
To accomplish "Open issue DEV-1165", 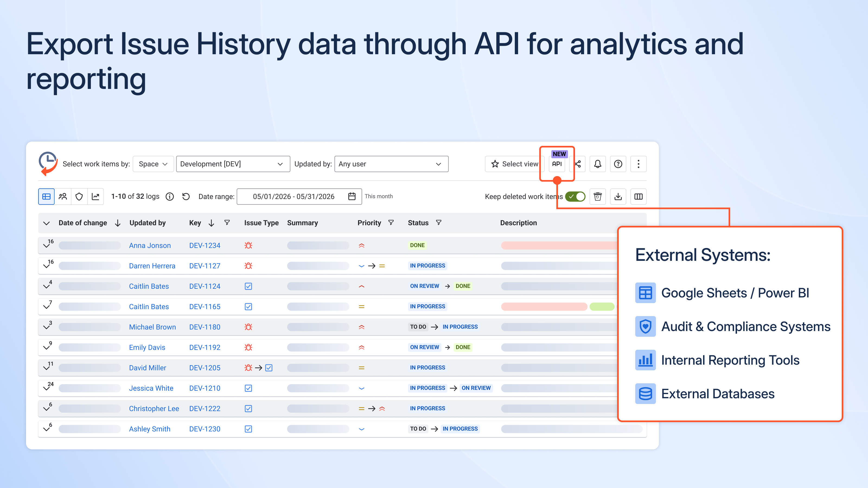I will (205, 306).
